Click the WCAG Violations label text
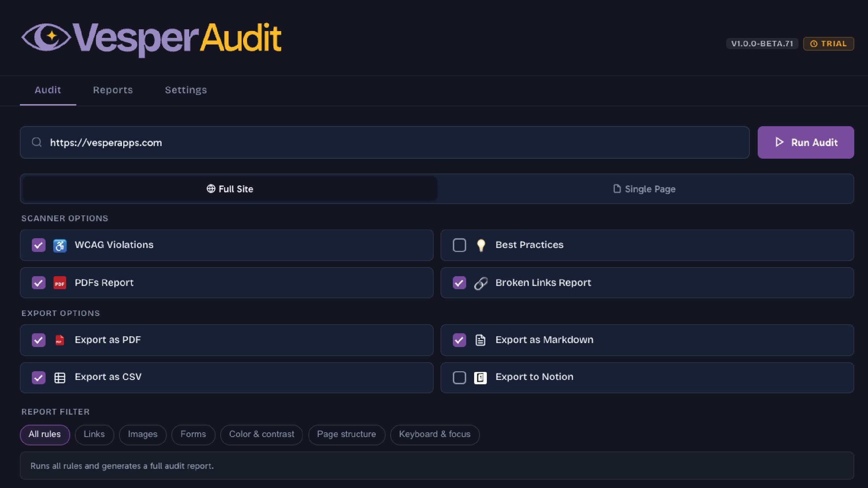Viewport: 868px width, 488px height. point(114,245)
